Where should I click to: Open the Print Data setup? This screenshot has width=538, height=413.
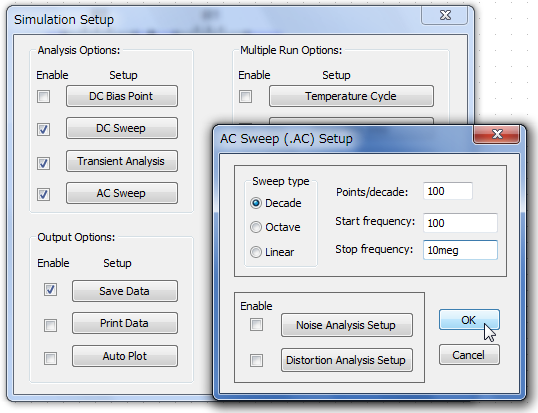click(x=125, y=323)
